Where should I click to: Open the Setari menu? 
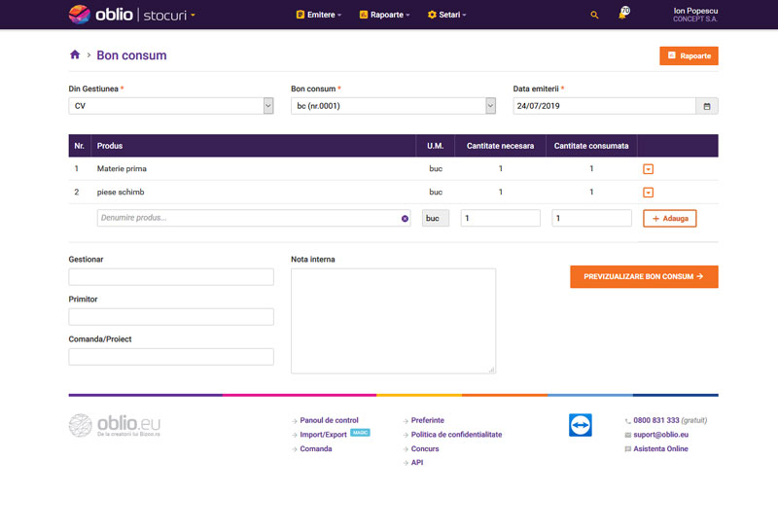(446, 15)
